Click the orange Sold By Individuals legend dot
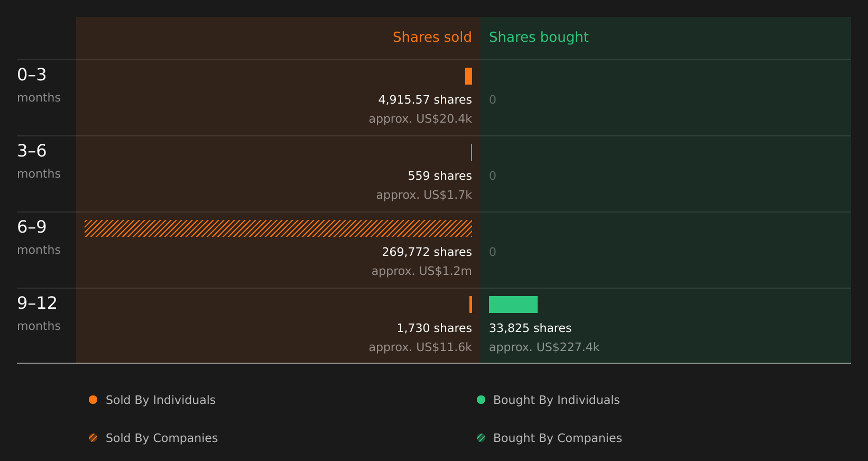The image size is (868, 461). (93, 400)
